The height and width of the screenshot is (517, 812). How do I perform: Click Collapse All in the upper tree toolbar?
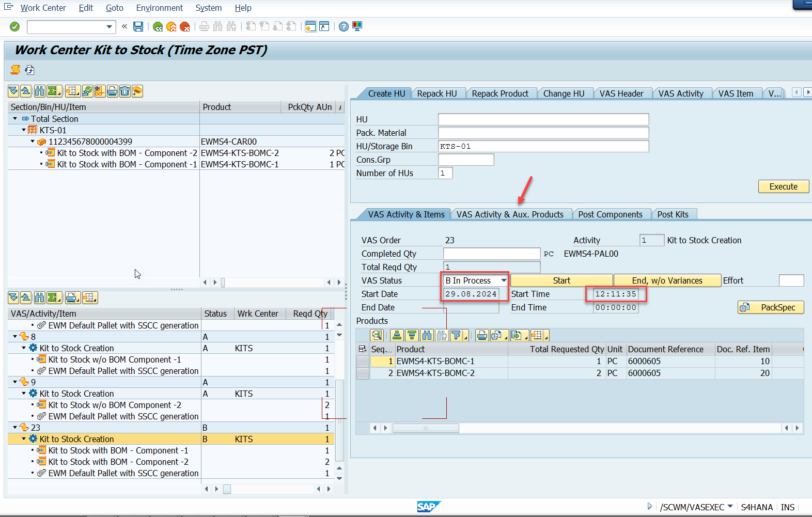pyautogui.click(x=26, y=91)
